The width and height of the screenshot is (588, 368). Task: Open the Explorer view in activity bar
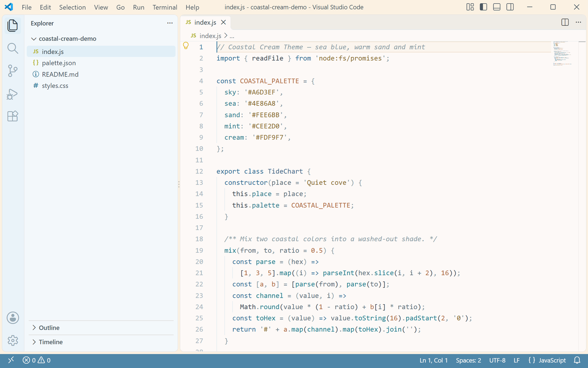(x=13, y=26)
